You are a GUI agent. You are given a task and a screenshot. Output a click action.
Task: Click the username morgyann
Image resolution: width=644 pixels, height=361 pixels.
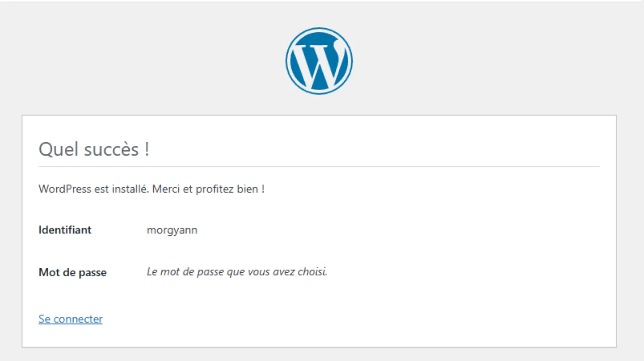point(172,230)
